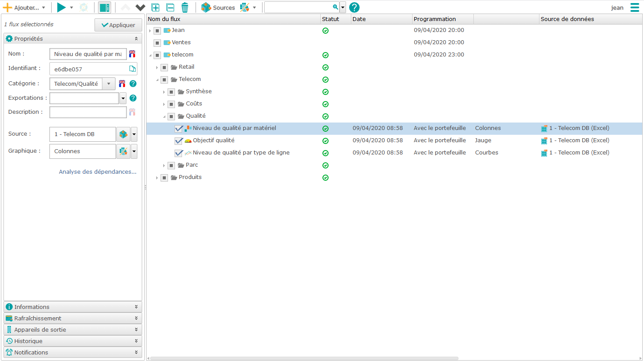Click the Appliquer button

[x=118, y=25]
